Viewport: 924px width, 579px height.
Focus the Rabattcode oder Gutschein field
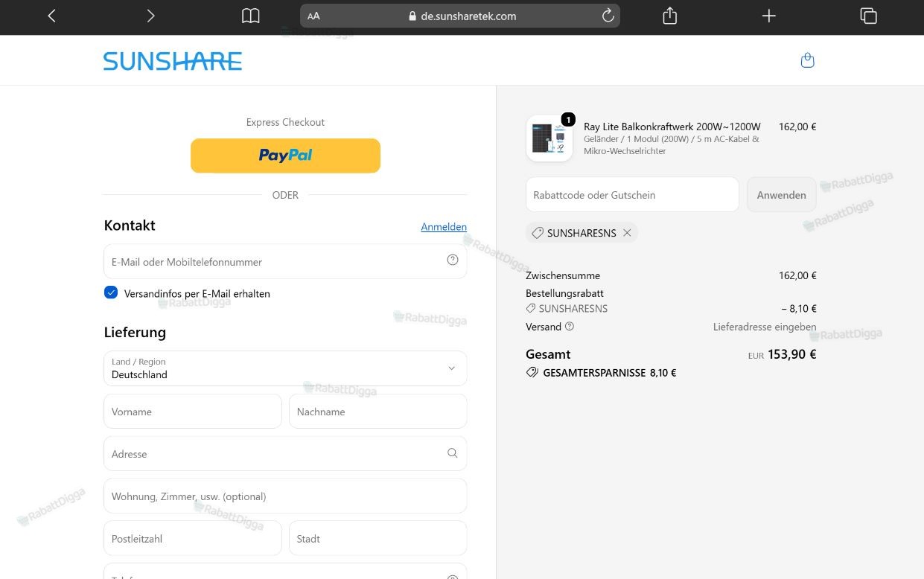pyautogui.click(x=632, y=195)
